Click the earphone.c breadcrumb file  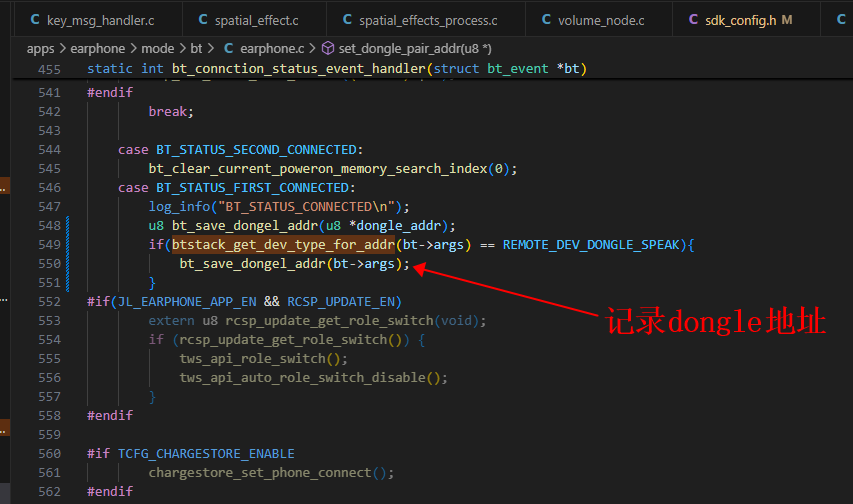coord(272,48)
